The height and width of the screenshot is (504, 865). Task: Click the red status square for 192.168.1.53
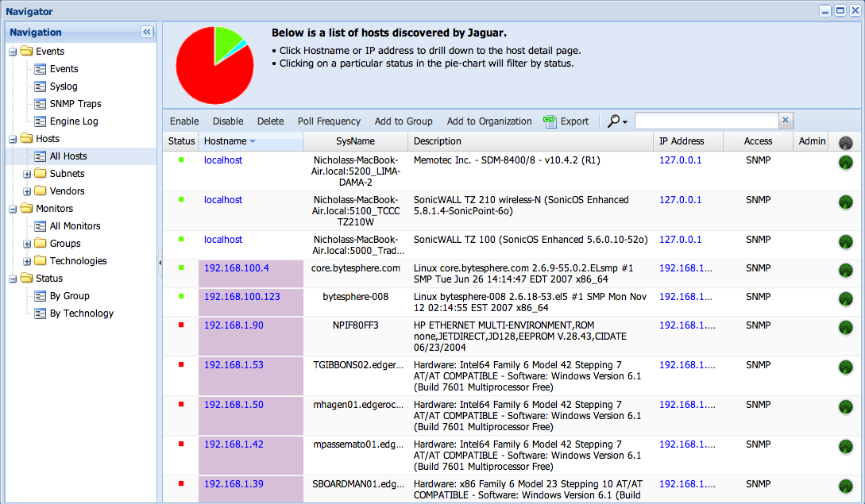[x=181, y=365]
